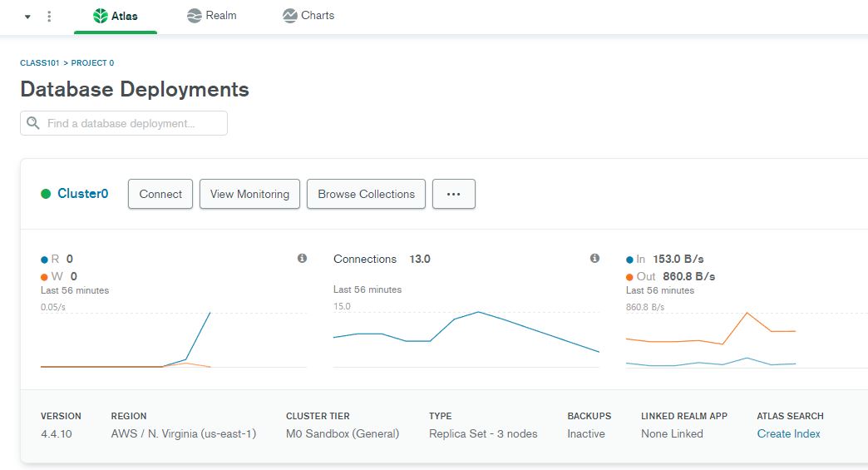Click info icon on Connections chart

pyautogui.click(x=594, y=258)
